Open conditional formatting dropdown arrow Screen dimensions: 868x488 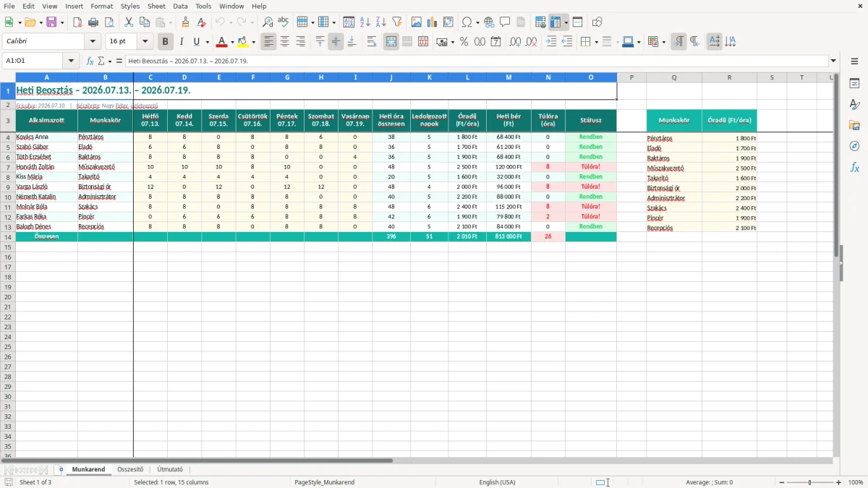pos(663,42)
